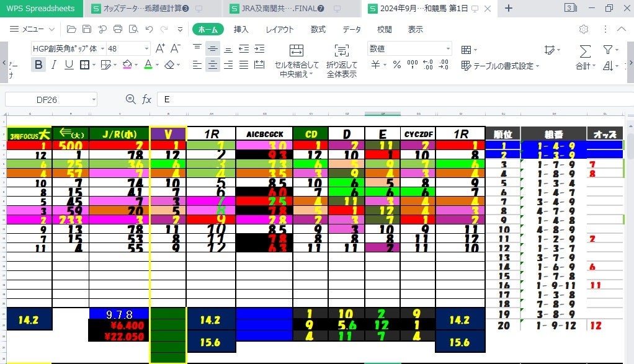Align text to bottom
The width and height of the screenshot is (634, 364).
228,48
